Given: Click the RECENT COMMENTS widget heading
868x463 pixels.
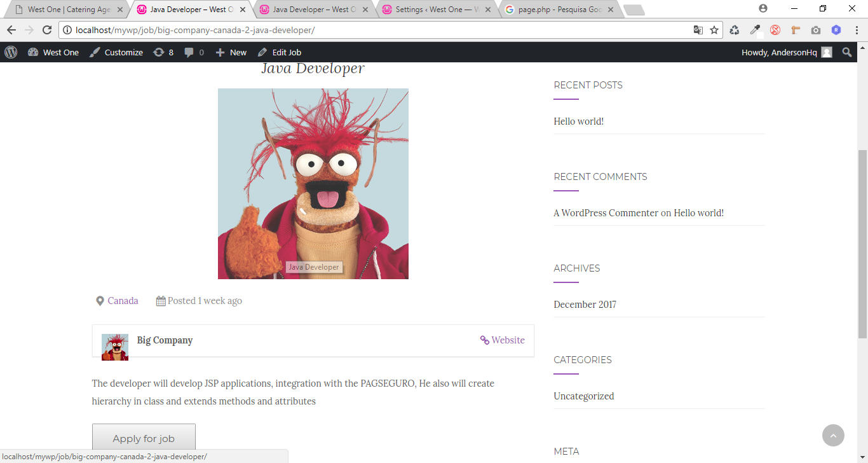Looking at the screenshot, I should pos(600,177).
